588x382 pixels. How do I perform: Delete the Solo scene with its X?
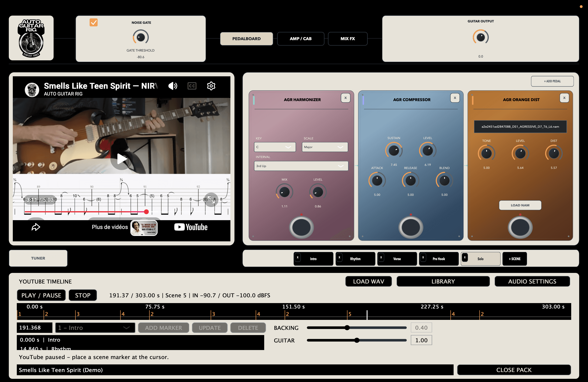click(x=465, y=257)
